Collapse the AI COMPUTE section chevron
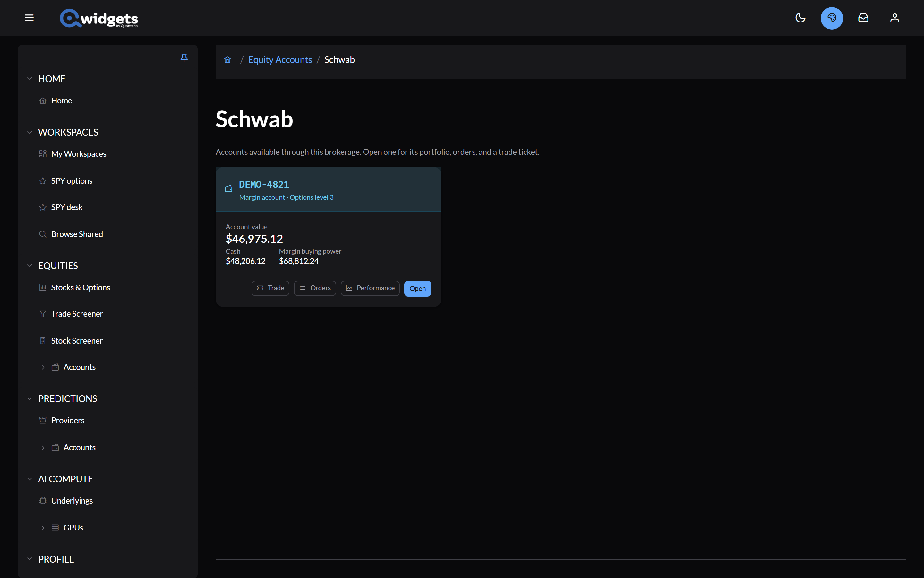924x578 pixels. [30, 479]
